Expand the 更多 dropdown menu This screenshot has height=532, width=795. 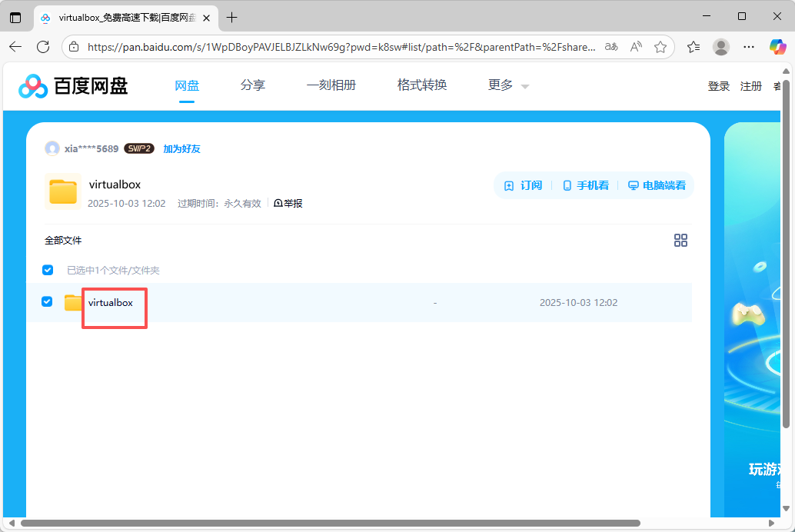coord(509,85)
